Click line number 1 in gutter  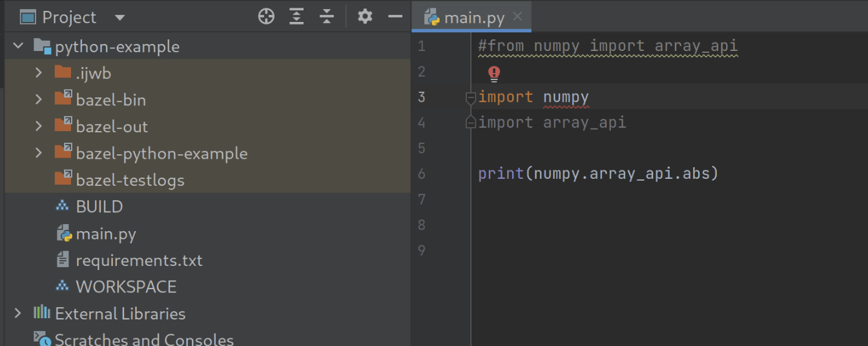422,46
